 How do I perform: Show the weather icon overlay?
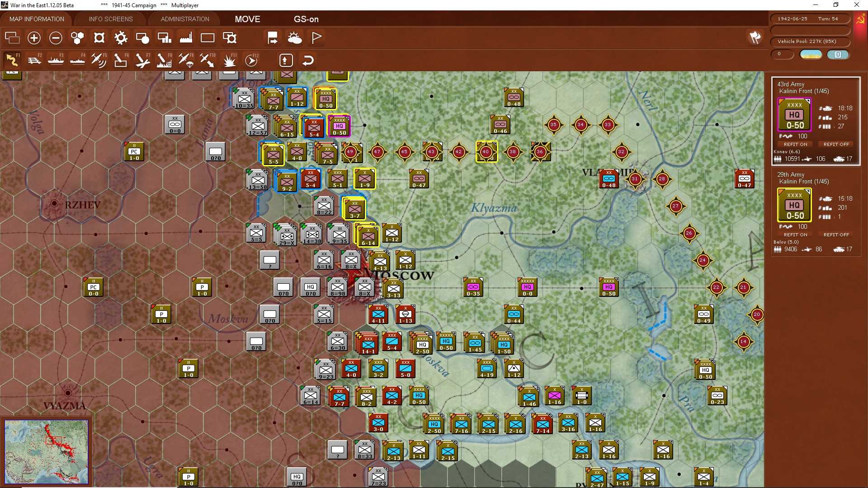pos(295,38)
